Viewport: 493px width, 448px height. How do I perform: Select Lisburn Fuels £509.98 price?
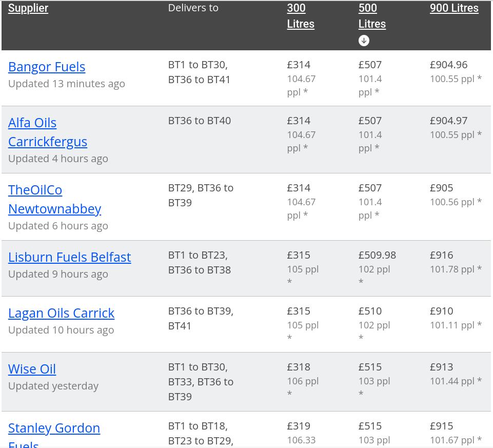377,255
